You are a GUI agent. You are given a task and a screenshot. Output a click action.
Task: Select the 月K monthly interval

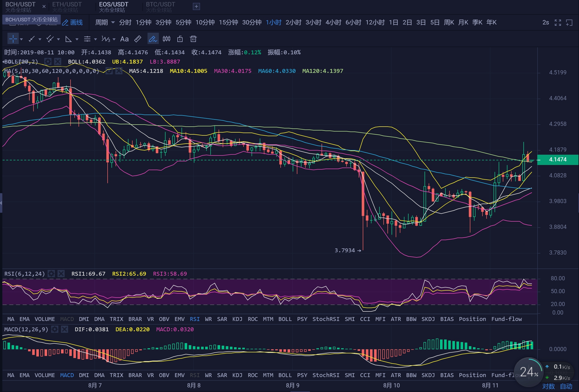pyautogui.click(x=463, y=23)
